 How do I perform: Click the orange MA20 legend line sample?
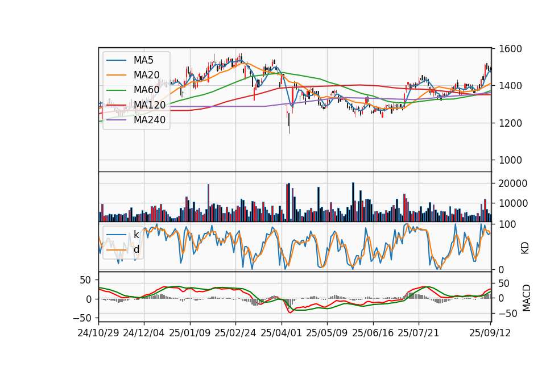tap(116, 75)
